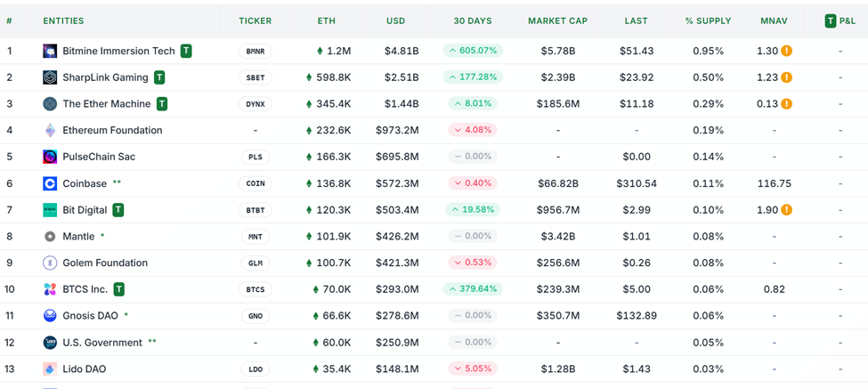Click the Lido DAO logo icon

[50, 369]
